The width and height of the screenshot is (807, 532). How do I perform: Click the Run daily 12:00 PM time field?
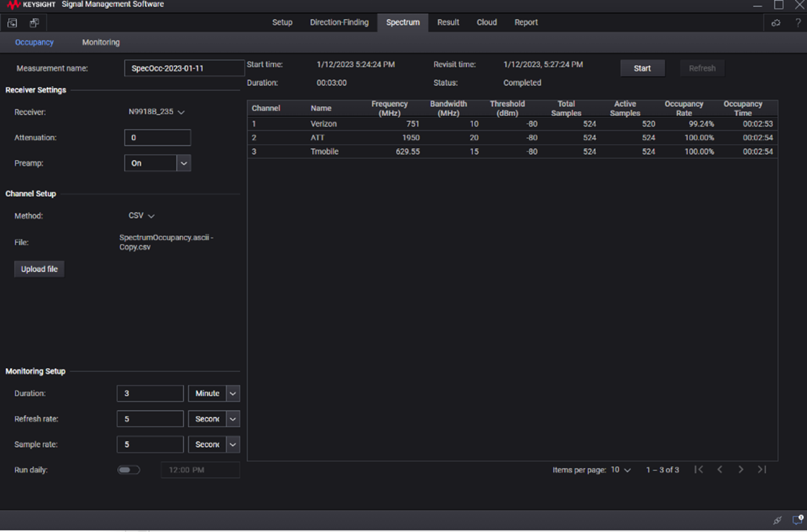200,470
